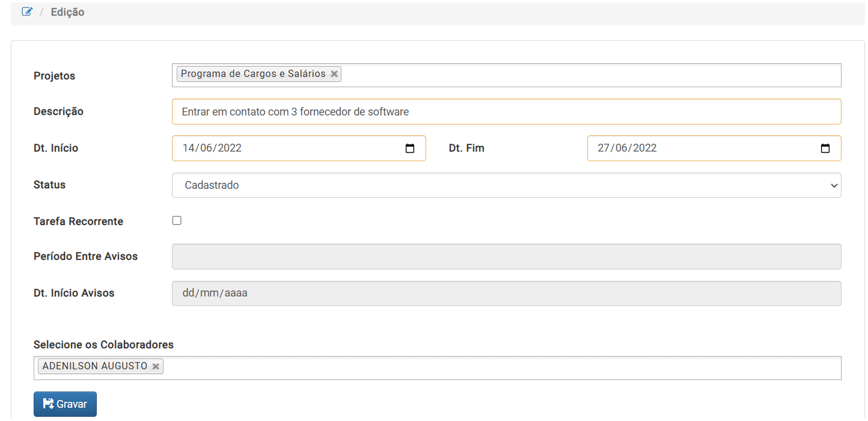Click the Projetos multi-select empty area
This screenshot has height=421, width=868.
(589, 75)
